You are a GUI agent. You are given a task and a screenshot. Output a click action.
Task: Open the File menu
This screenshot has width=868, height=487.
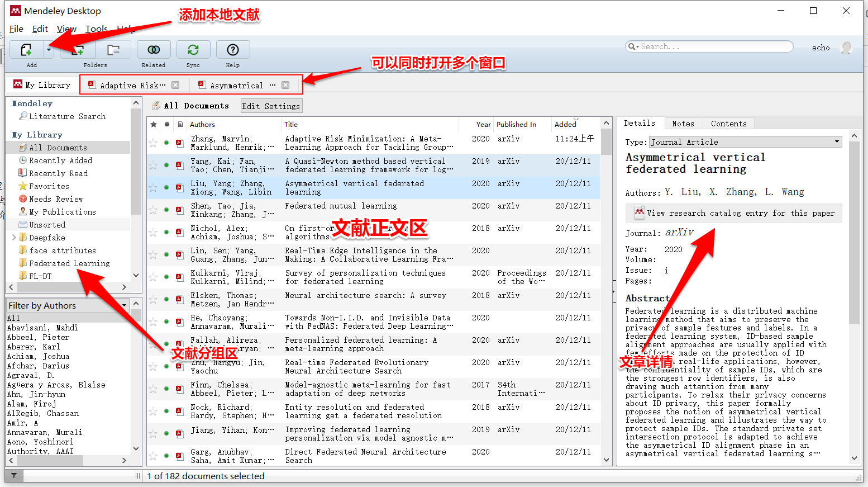tap(16, 29)
